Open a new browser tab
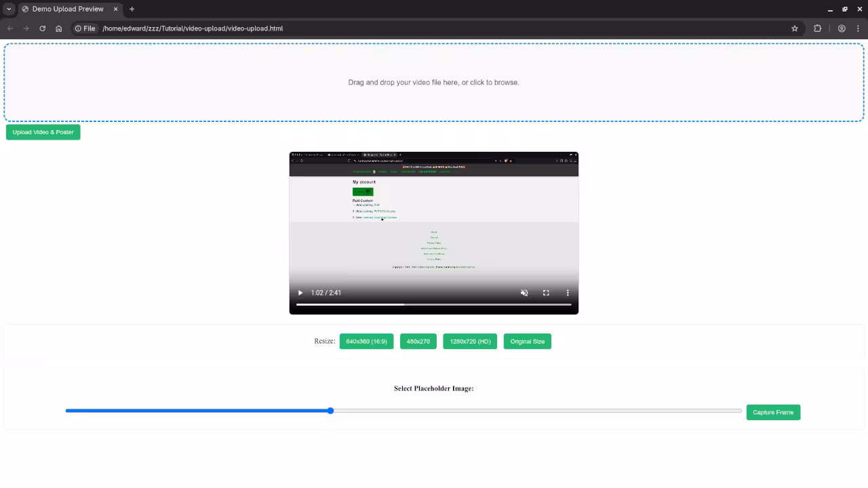 click(132, 9)
